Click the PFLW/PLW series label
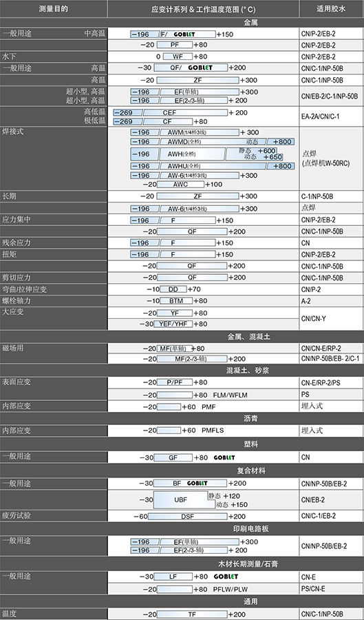The height and width of the screenshot is (620, 364). (x=230, y=589)
